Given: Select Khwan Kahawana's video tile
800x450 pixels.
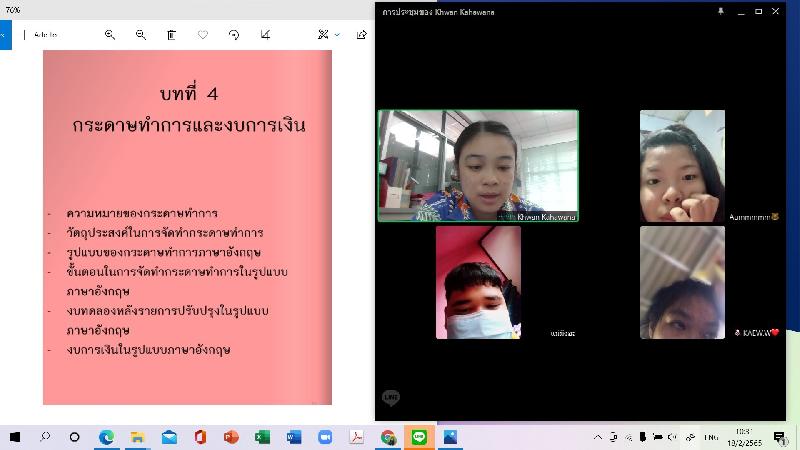Looking at the screenshot, I should coord(478,165).
